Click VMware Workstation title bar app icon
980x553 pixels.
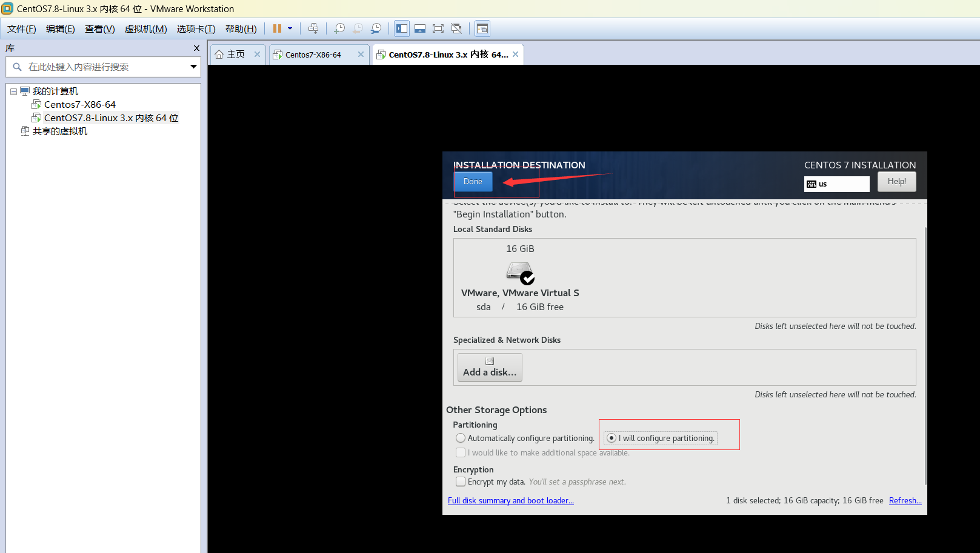(x=7, y=8)
